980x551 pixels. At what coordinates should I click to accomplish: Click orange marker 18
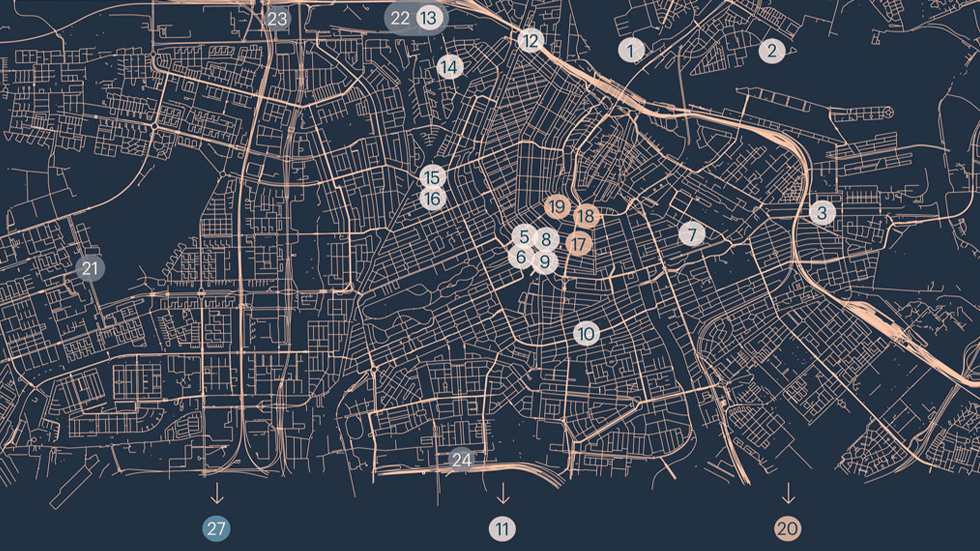[x=586, y=216]
